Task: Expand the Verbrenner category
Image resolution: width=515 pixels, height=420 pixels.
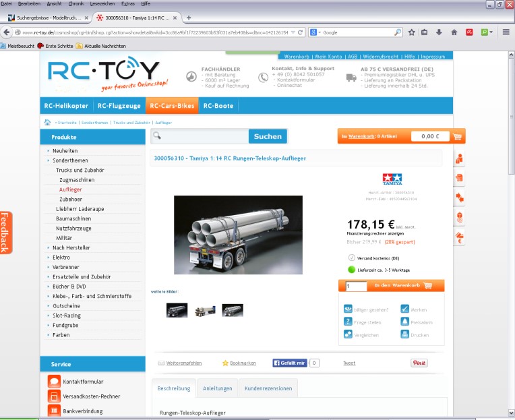Action: (x=65, y=267)
